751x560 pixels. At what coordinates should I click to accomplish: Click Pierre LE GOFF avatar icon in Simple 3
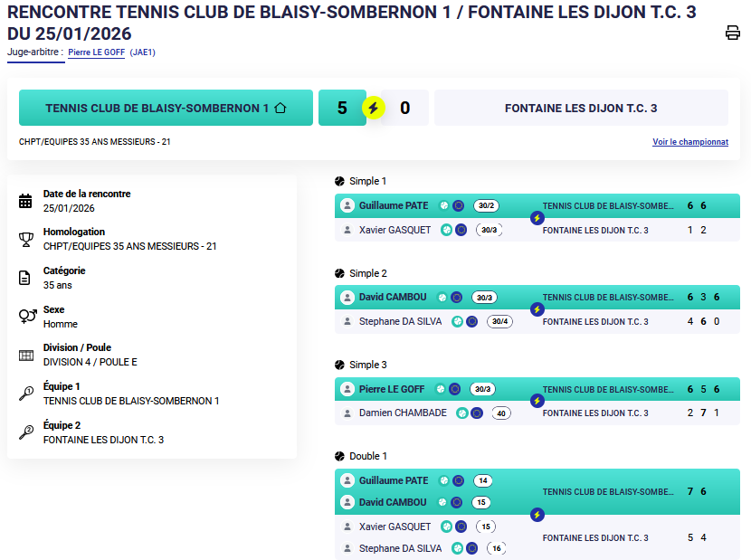coord(347,389)
